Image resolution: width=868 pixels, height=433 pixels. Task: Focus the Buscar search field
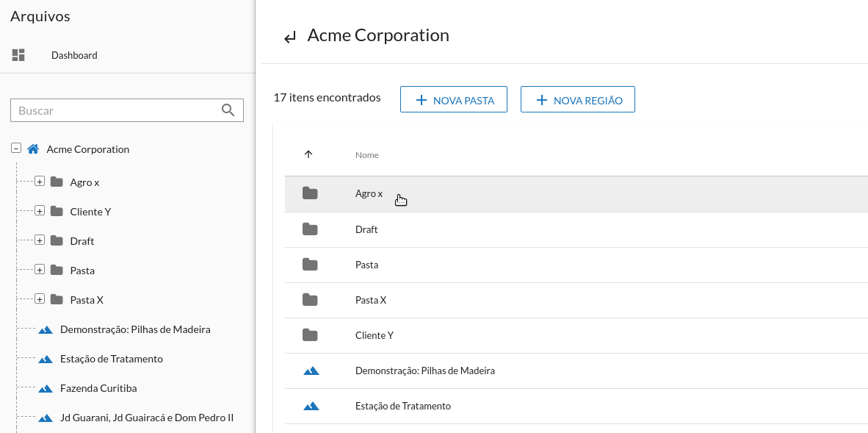click(x=127, y=110)
